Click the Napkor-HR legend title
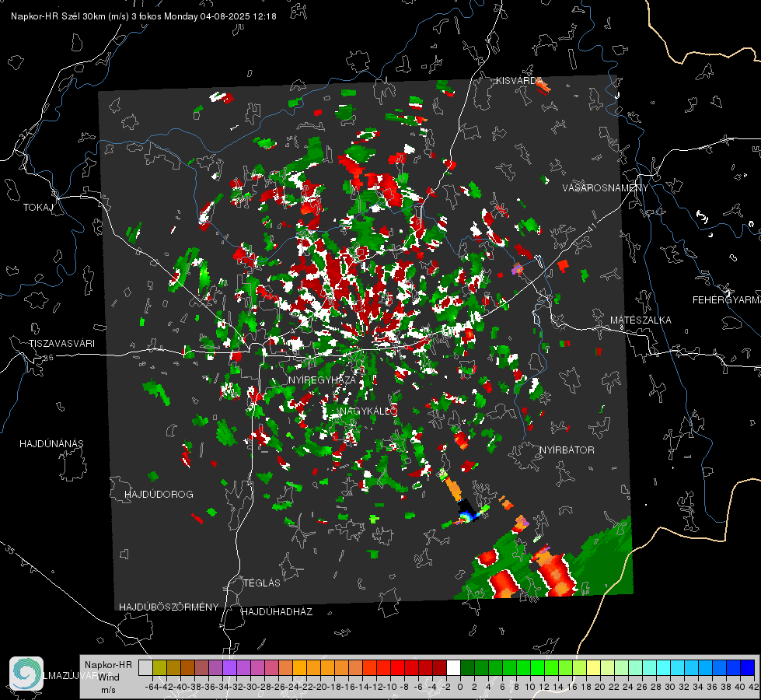The image size is (761, 700). (x=108, y=664)
